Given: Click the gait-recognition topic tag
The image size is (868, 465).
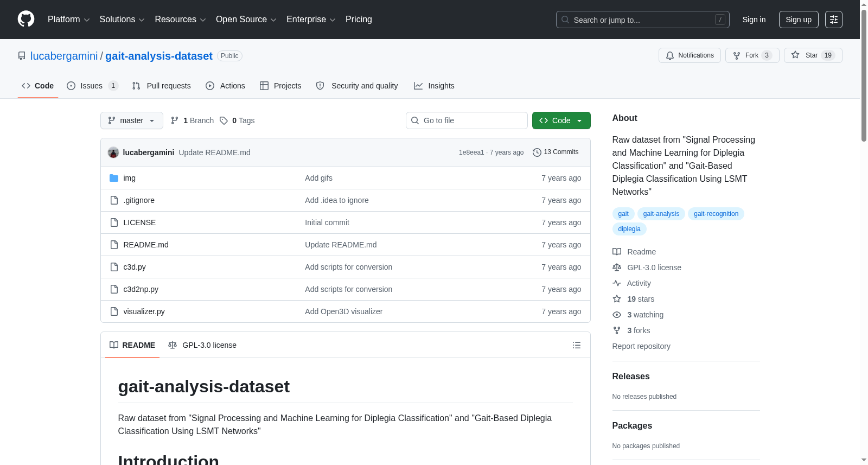Looking at the screenshot, I should point(716,214).
